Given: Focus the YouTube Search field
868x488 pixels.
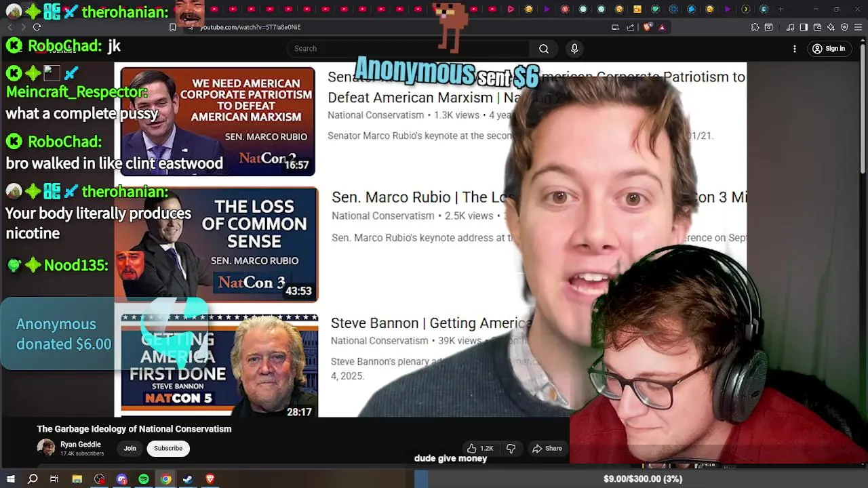Looking at the screenshot, I should [408, 49].
